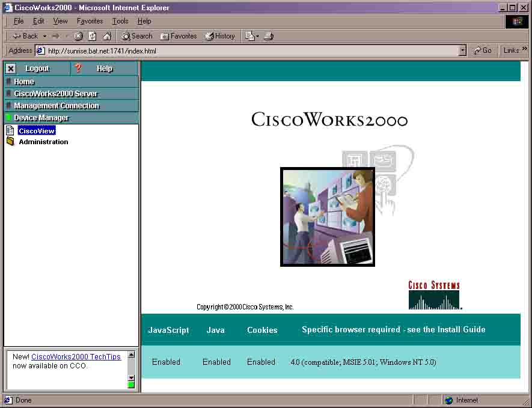This screenshot has height=408, width=532.
Task: Expand the Links toolbar chevron
Action: tap(525, 49)
